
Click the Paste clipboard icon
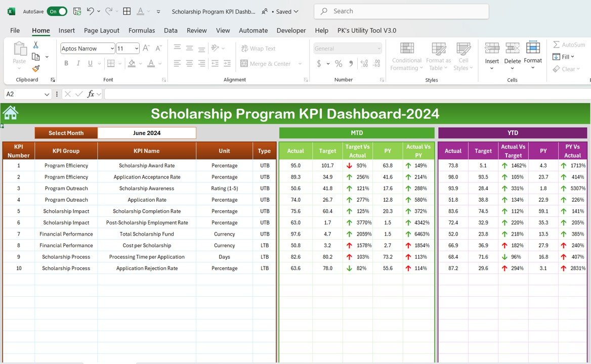pyautogui.click(x=20, y=49)
